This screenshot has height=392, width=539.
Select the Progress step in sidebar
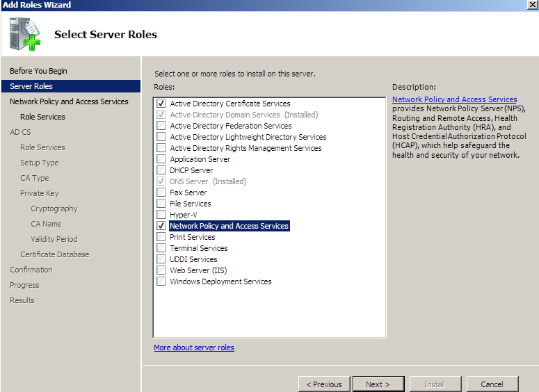[x=24, y=285]
